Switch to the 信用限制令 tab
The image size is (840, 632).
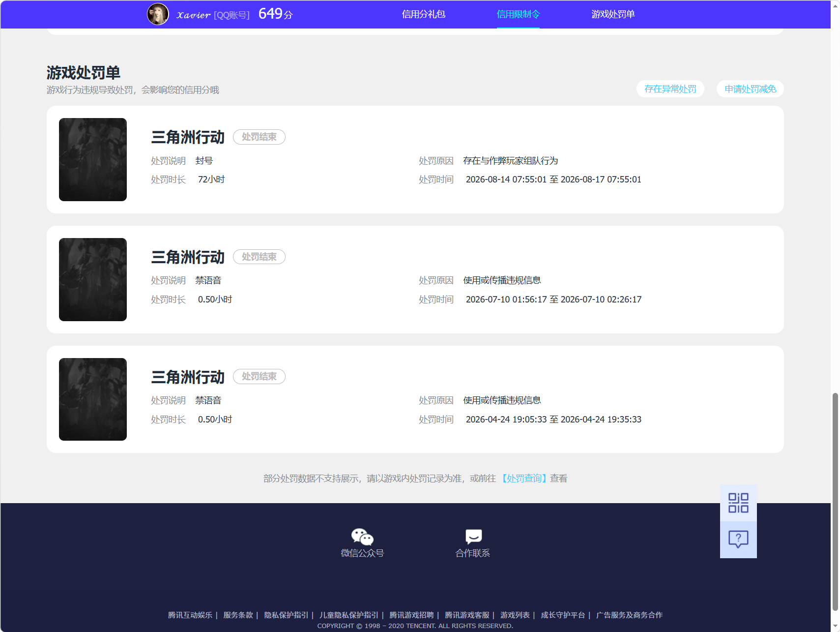click(x=518, y=14)
